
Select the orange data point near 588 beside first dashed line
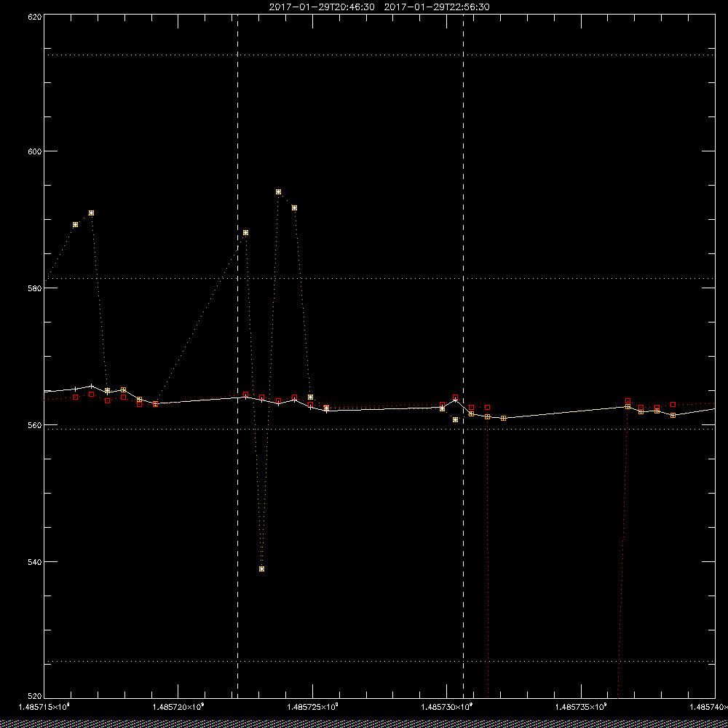point(245,233)
